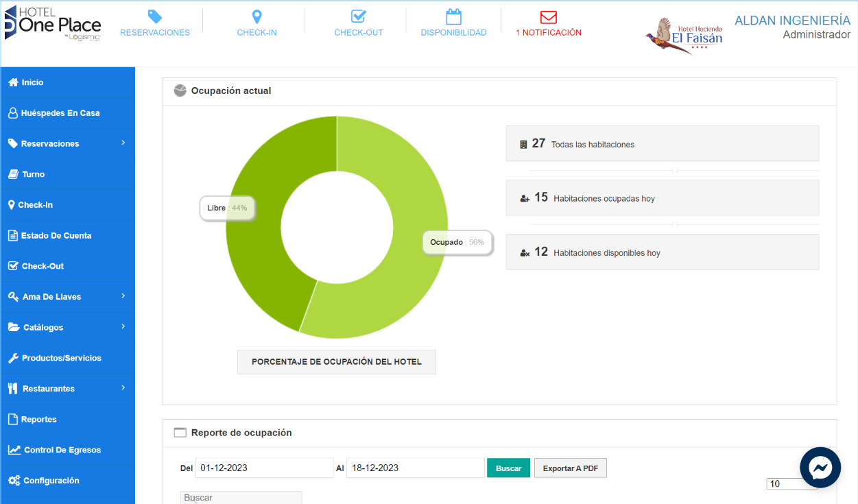Image resolution: width=858 pixels, height=504 pixels.
Task: Export report with Exportar A PDF
Action: coord(570,468)
